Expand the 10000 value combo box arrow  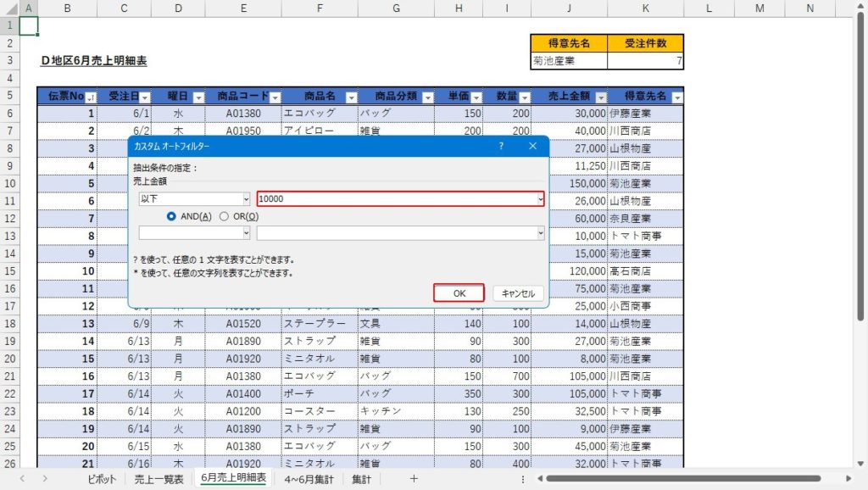540,198
